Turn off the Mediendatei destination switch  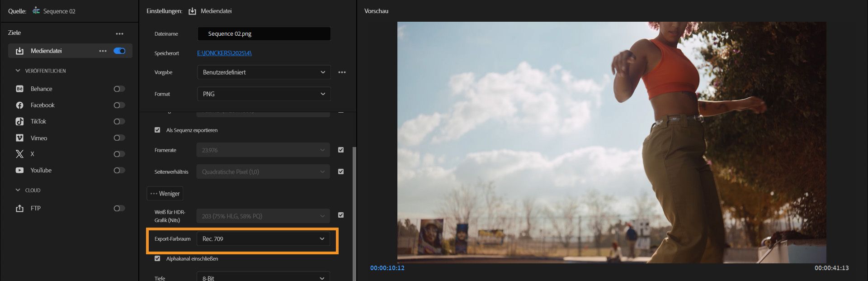tap(119, 51)
